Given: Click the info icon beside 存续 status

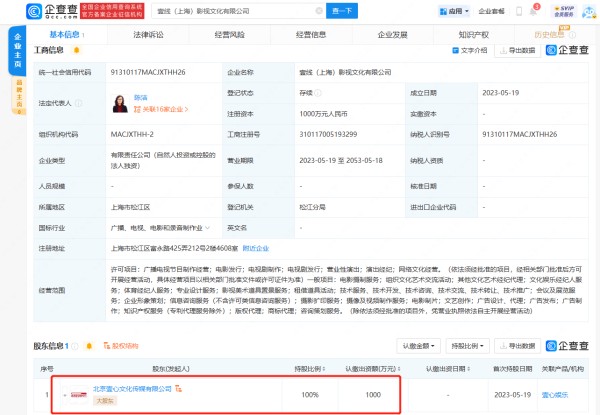Looking at the screenshot, I should point(318,93).
